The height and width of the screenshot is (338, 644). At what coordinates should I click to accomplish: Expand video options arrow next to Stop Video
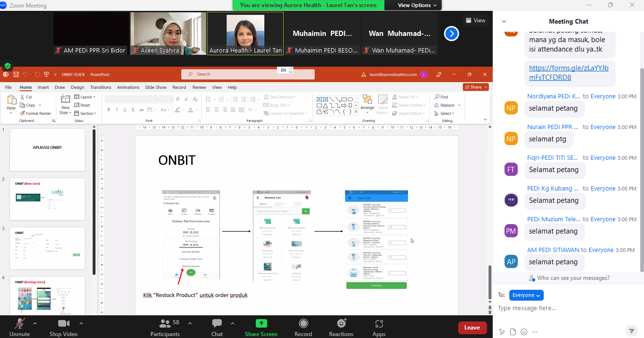(x=81, y=323)
